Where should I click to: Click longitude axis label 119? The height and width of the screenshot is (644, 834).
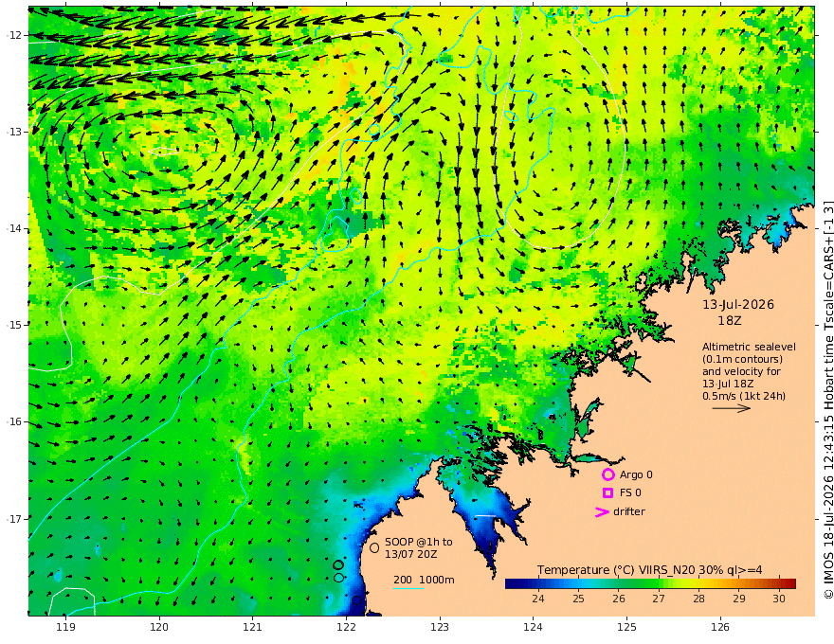[65, 628]
